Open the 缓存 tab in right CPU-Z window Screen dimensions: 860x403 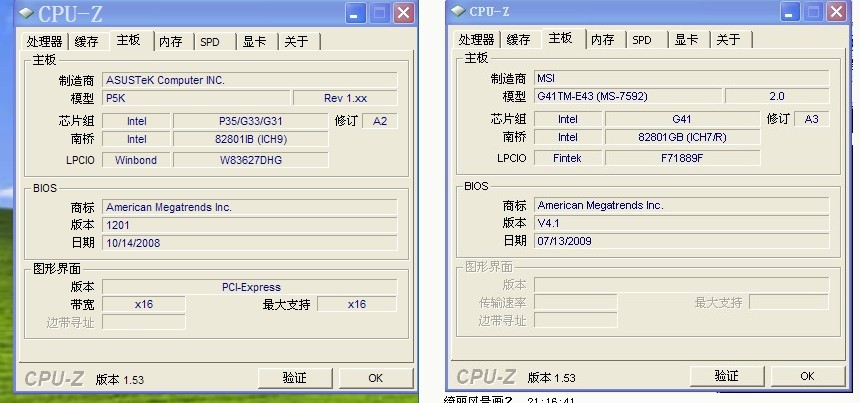(x=519, y=39)
